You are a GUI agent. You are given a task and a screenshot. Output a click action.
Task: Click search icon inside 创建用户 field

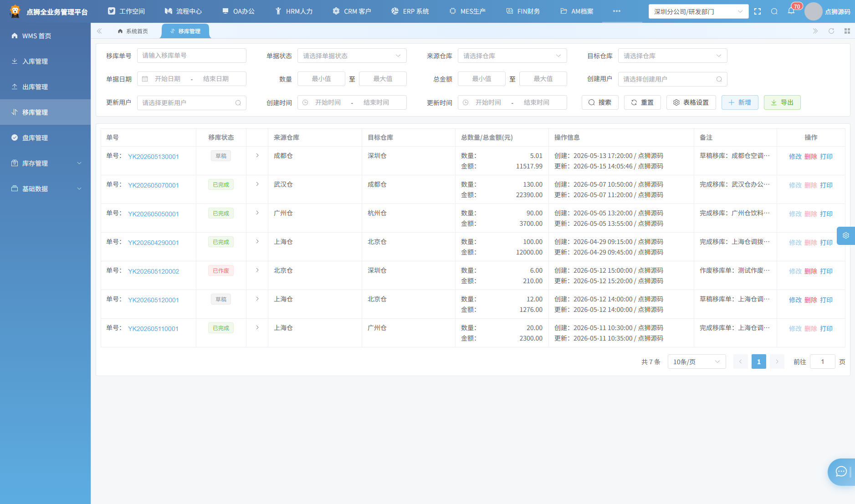(x=719, y=79)
